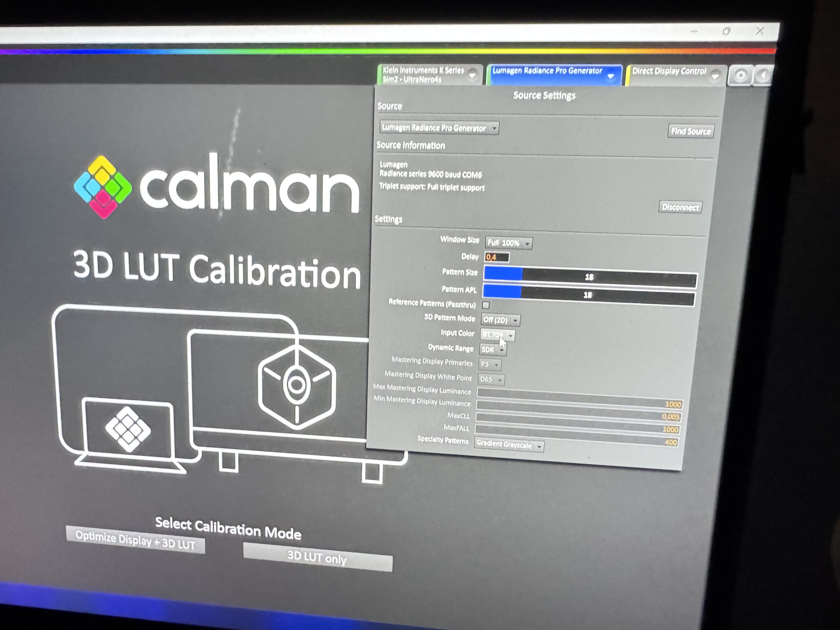Image resolution: width=840 pixels, height=630 pixels.
Task: Click the Delay input field
Action: 497,257
